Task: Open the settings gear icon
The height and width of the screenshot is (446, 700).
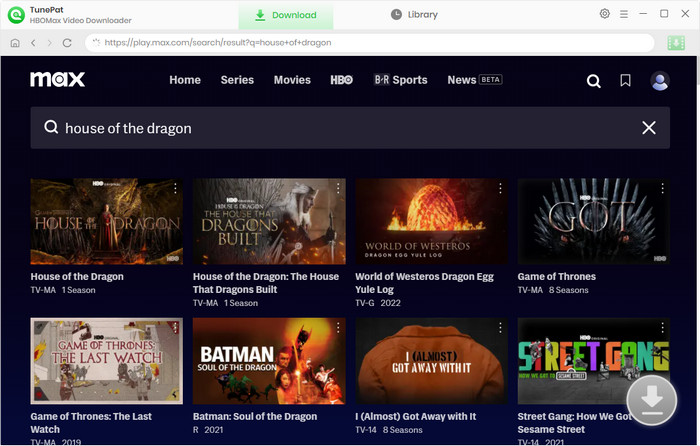Action: pyautogui.click(x=604, y=14)
